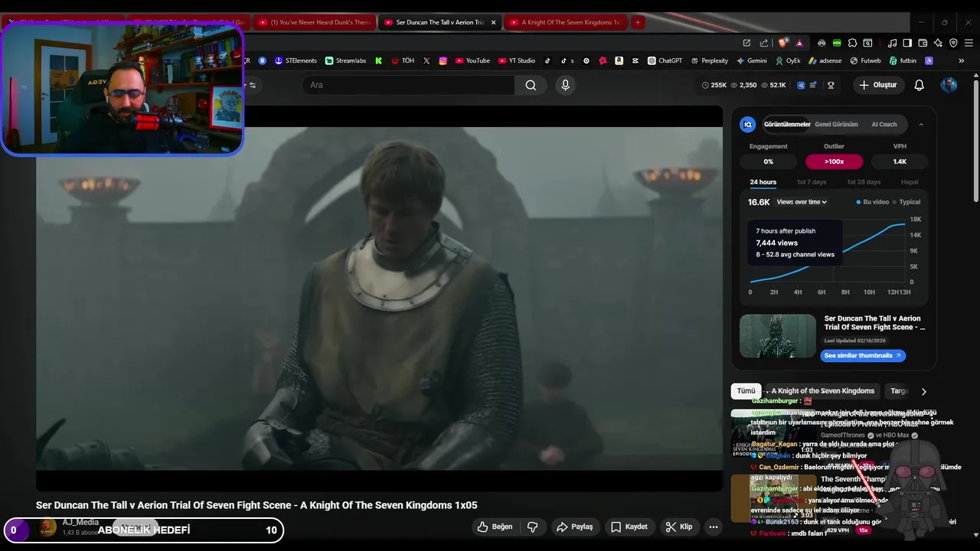Expand Views over time dropdown
The height and width of the screenshot is (551, 980).
[x=802, y=202]
